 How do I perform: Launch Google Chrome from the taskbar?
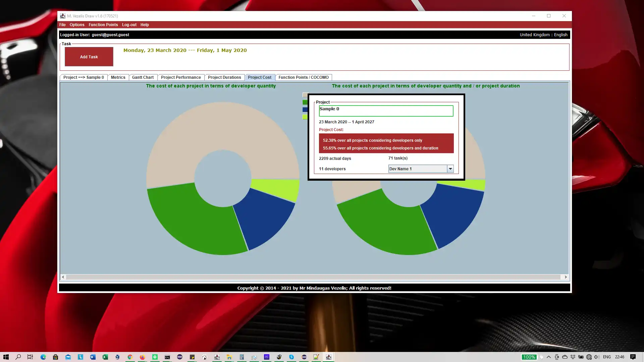coord(130,357)
